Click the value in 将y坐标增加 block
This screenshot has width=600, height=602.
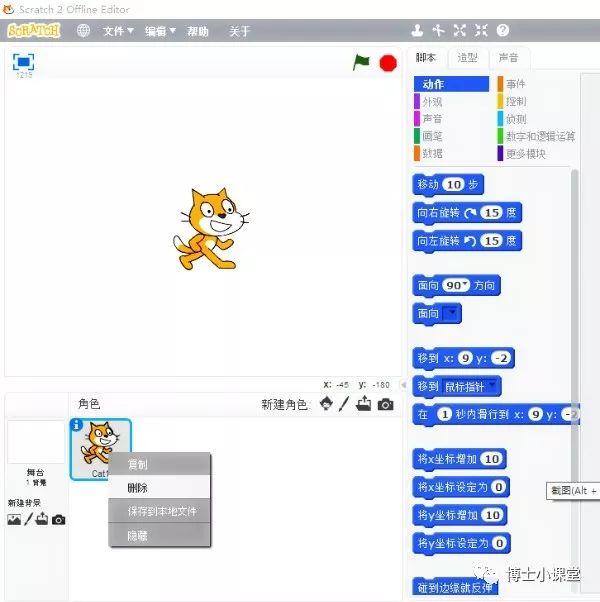click(493, 515)
